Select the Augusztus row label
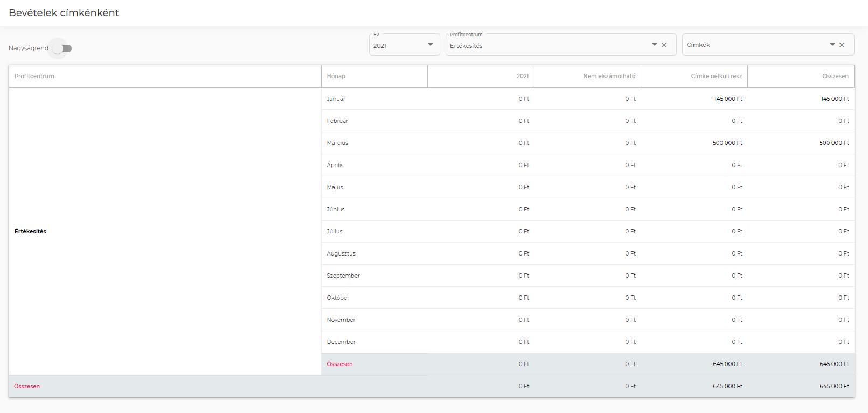The height and width of the screenshot is (413, 868). [x=341, y=254]
